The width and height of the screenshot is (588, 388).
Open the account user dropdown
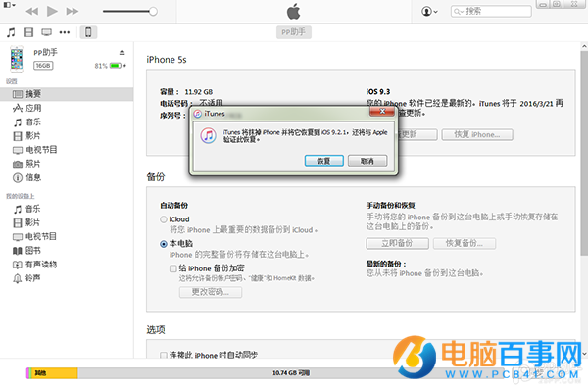[429, 11]
